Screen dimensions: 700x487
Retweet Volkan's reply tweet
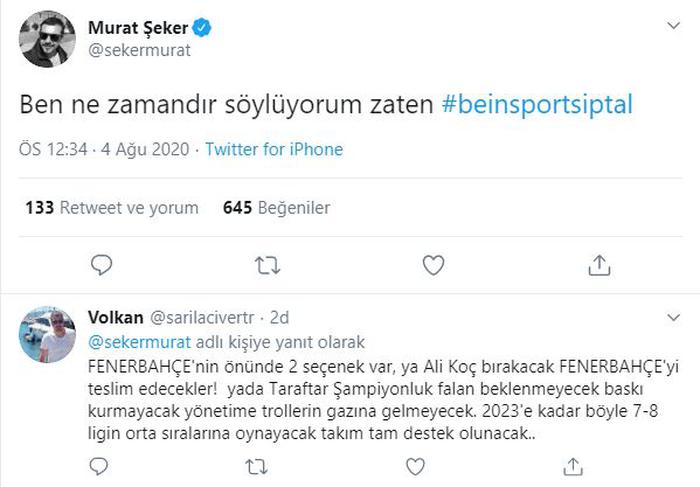[x=256, y=465]
